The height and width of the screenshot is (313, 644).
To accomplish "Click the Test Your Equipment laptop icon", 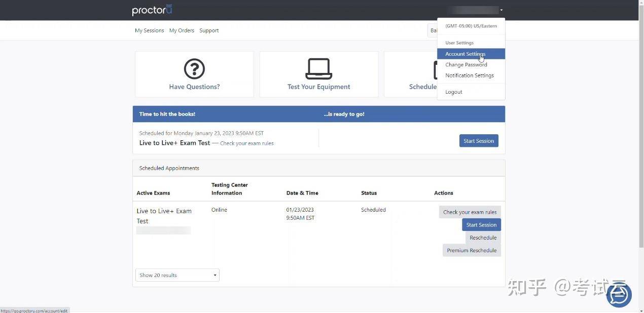I will pyautogui.click(x=319, y=69).
